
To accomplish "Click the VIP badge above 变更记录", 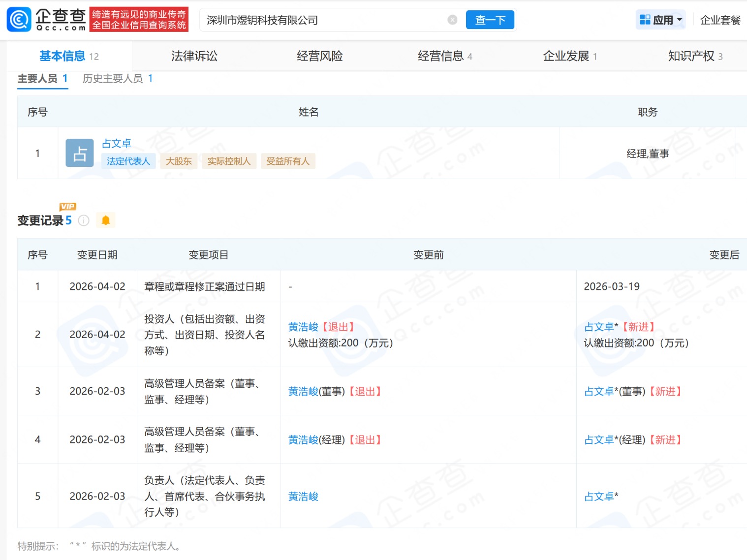I will (x=68, y=207).
